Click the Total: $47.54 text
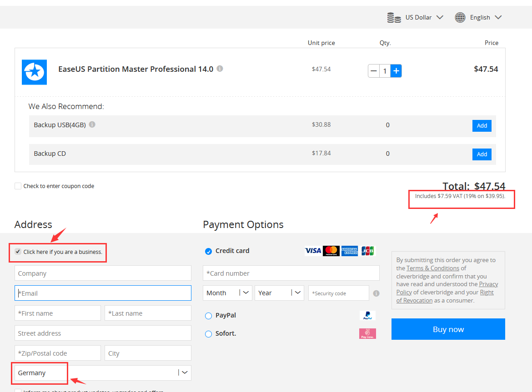 coord(474,186)
